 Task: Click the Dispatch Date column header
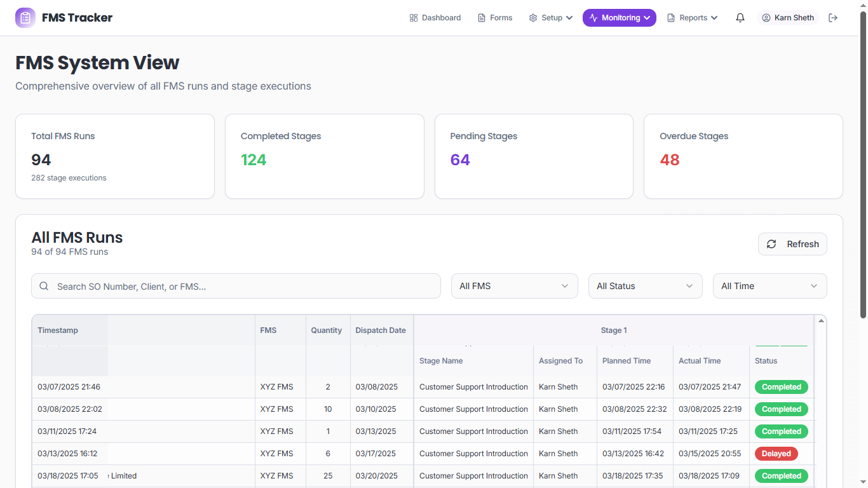[x=381, y=330]
